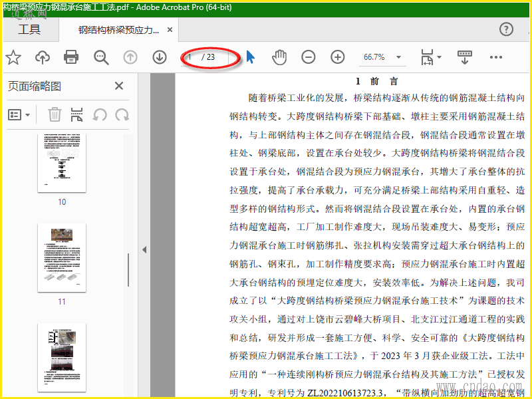The image size is (532, 399).
Task: Click the fit page width icon
Action: (427, 57)
